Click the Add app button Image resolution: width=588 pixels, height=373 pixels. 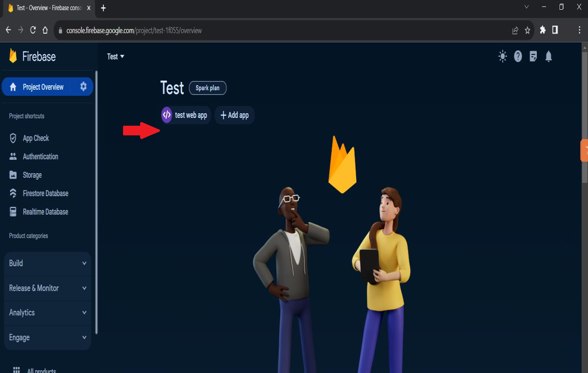point(235,115)
